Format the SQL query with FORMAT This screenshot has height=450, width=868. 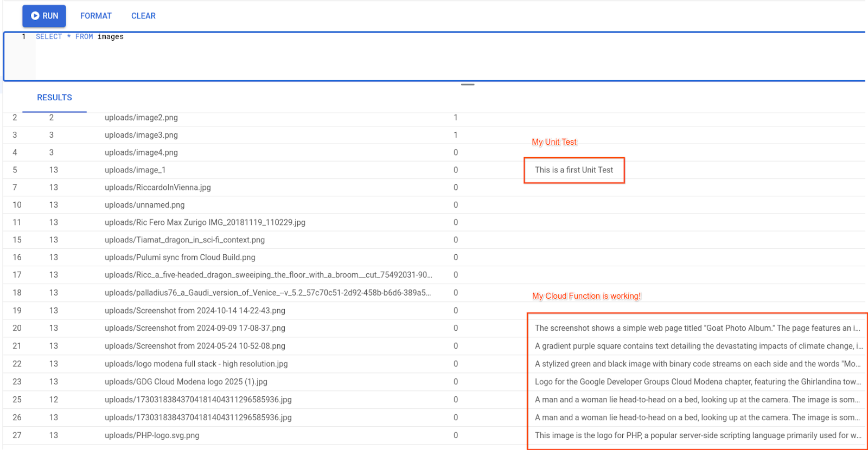pyautogui.click(x=96, y=16)
